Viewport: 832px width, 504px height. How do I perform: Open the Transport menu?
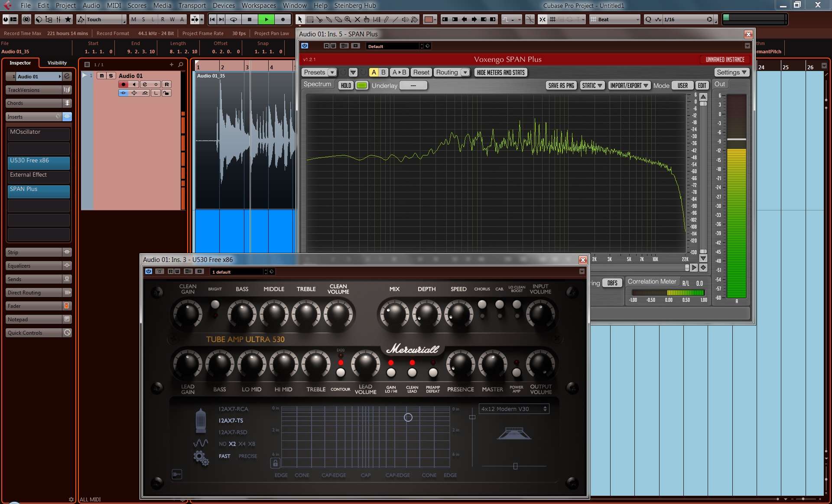pyautogui.click(x=192, y=6)
